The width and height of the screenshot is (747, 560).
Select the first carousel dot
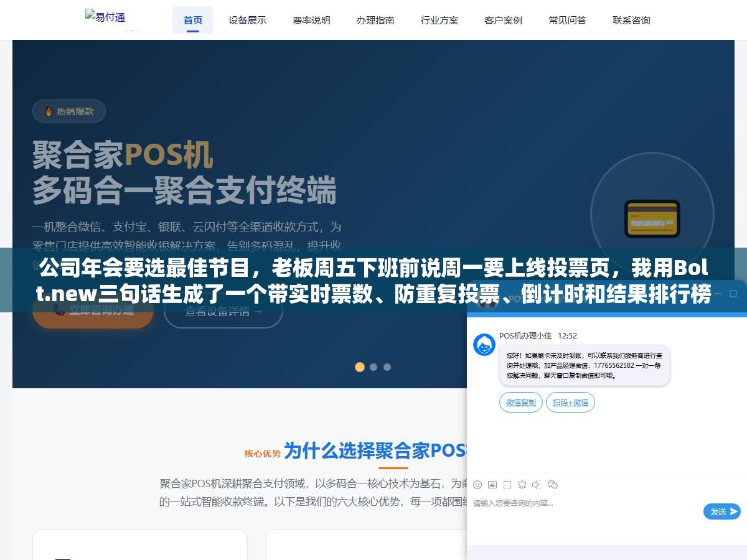point(360,367)
